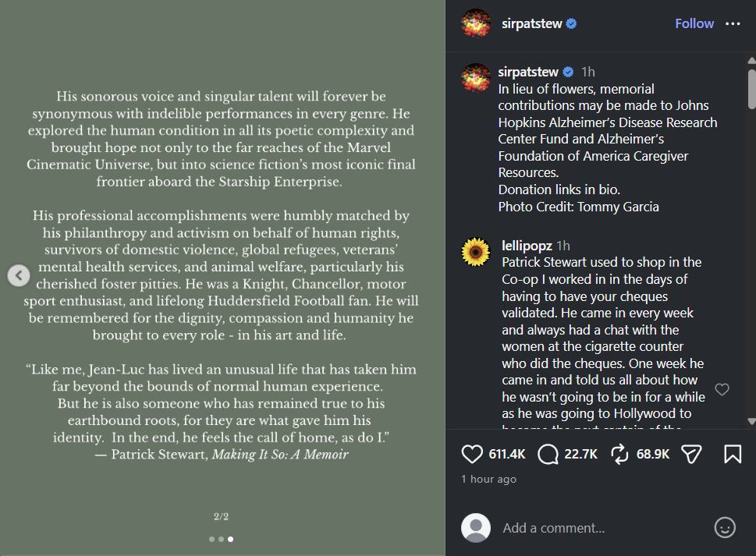Select the first carousel dot indicator
Viewport: 756px width, 556px height.
click(x=211, y=539)
